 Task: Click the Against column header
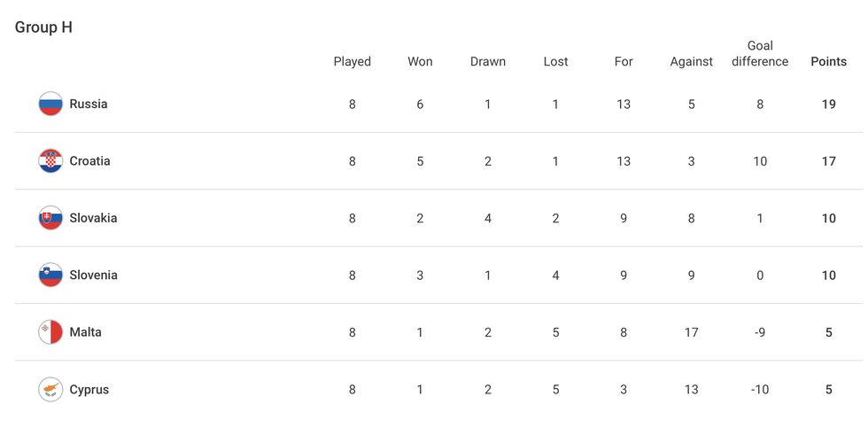[691, 62]
